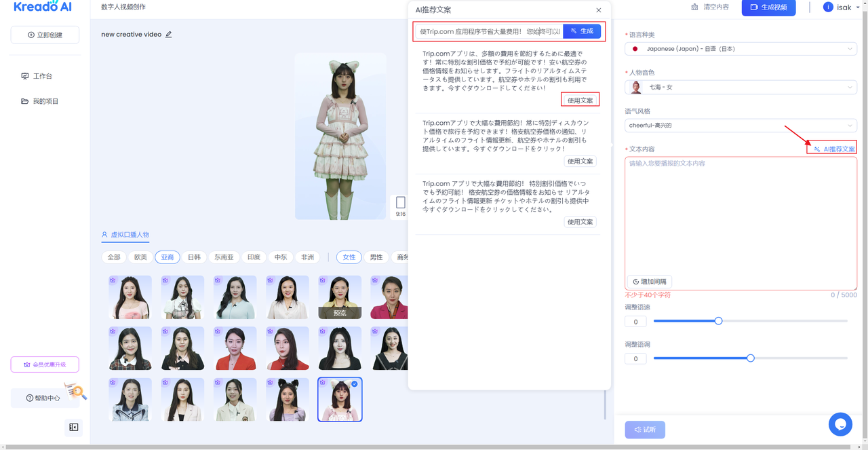Click the AI推荐文案 link

tap(833, 149)
